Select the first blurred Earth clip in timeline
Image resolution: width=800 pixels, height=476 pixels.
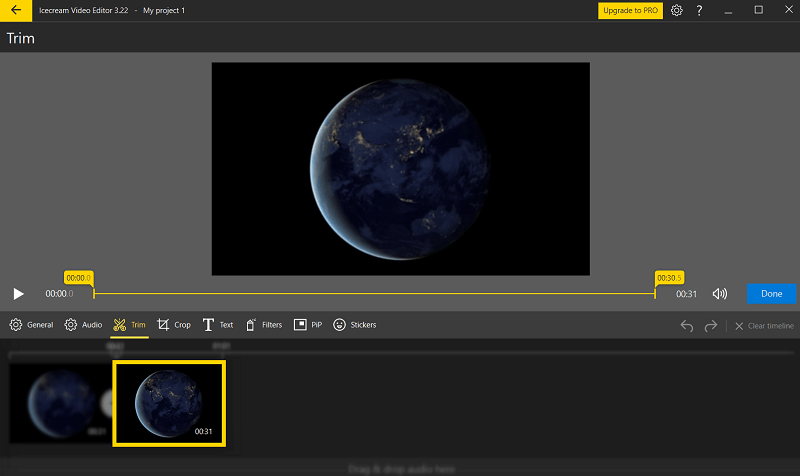(60, 403)
